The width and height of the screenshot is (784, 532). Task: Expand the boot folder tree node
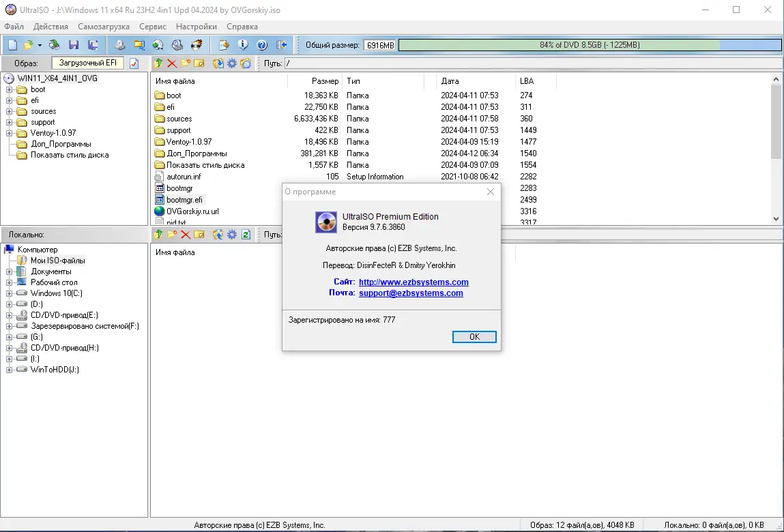tap(9, 90)
